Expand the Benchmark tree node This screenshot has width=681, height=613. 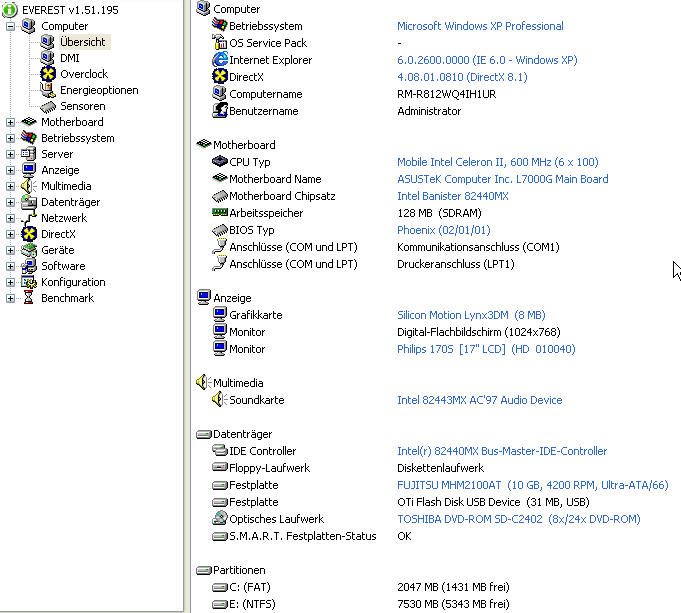click(x=10, y=298)
